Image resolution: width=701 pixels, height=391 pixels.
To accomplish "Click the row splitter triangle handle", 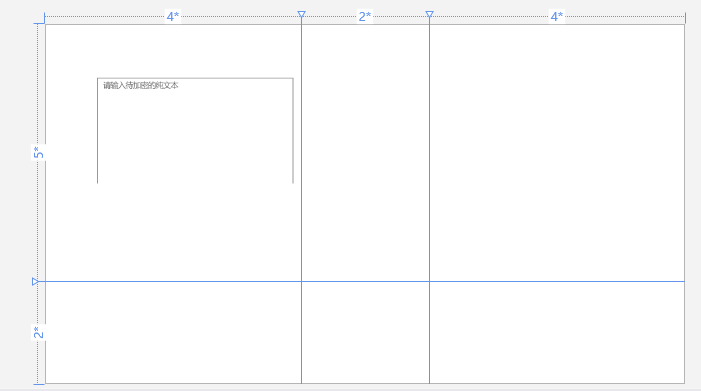I will [35, 282].
